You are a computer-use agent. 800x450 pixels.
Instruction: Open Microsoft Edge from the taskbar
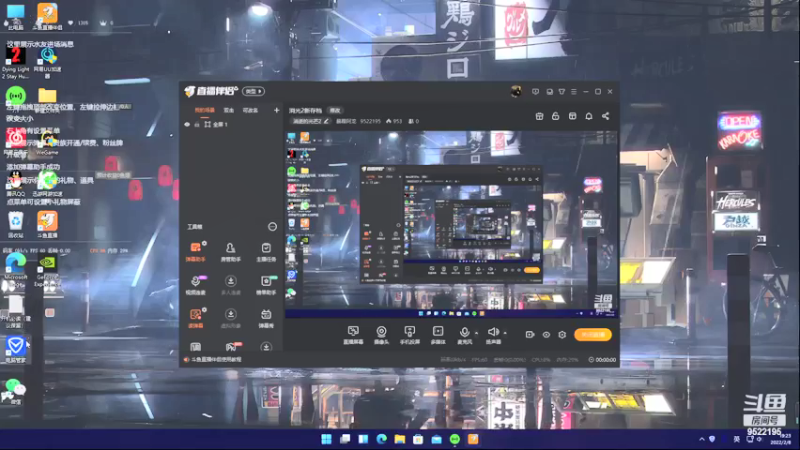(381, 439)
